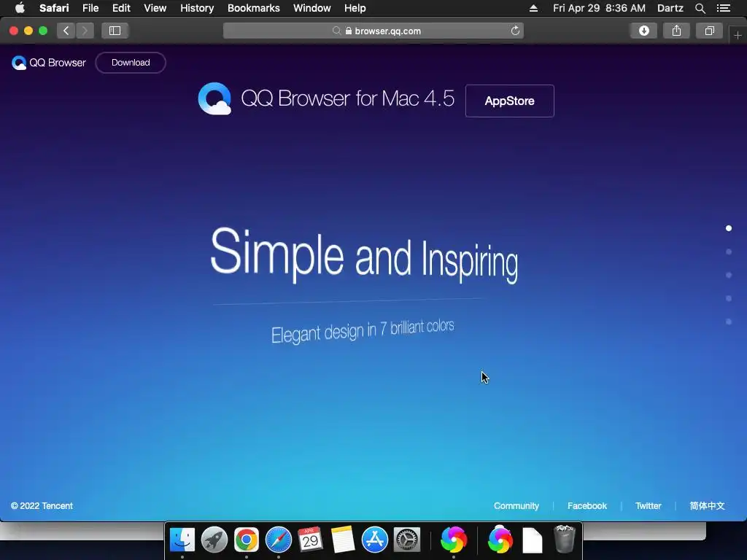This screenshot has height=560, width=747.
Task: Show the tab overview icon
Action: coord(709,31)
